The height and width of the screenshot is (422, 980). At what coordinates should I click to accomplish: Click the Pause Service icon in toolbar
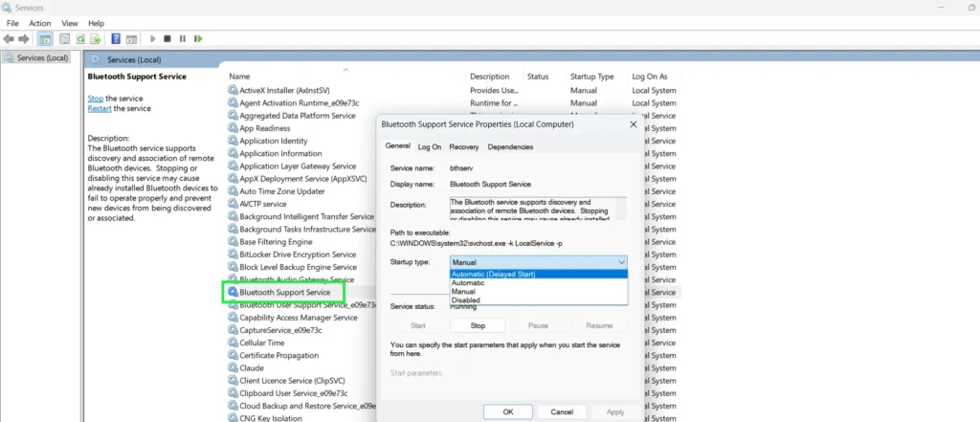(x=183, y=39)
